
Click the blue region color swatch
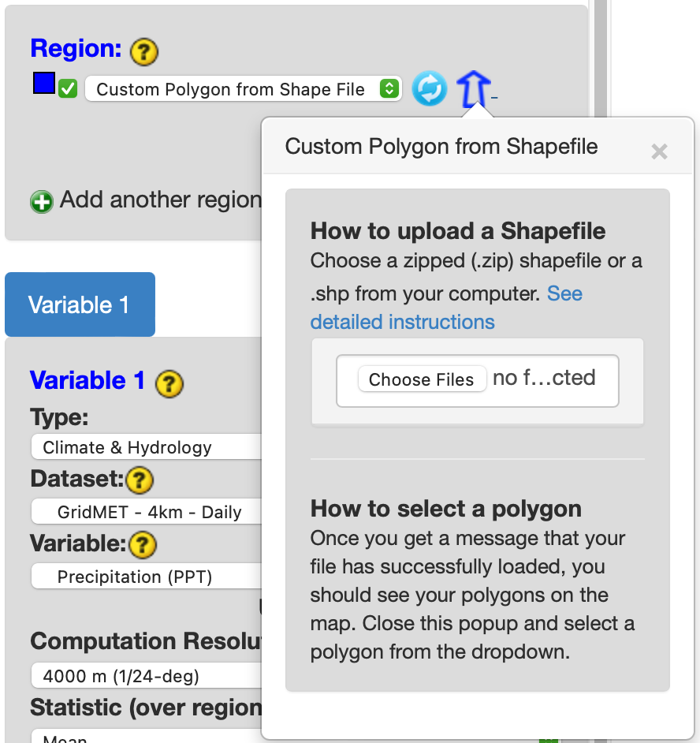pyautogui.click(x=43, y=84)
